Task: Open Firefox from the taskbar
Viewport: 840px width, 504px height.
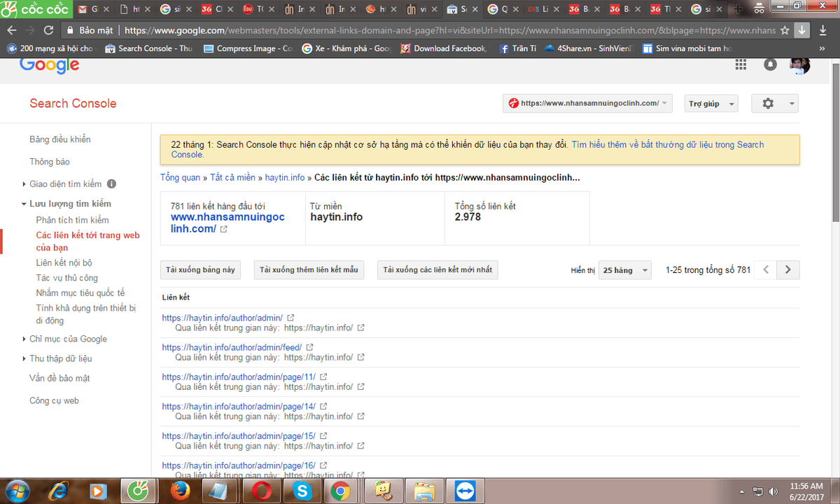Action: [x=178, y=491]
